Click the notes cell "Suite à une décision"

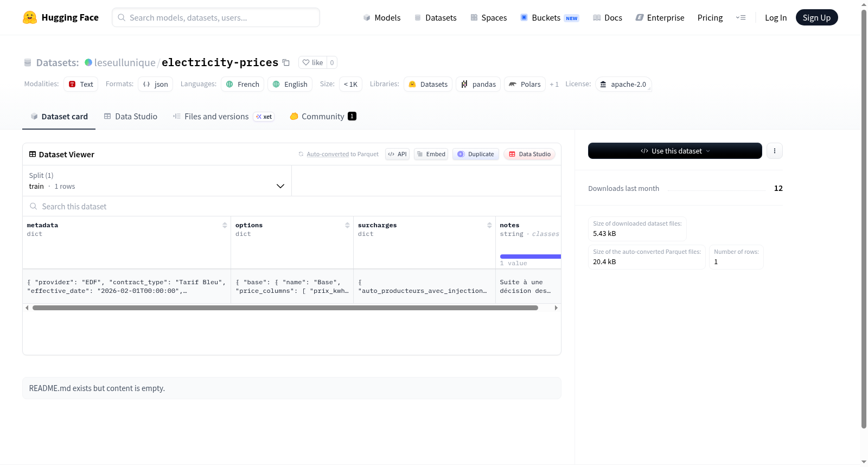pyautogui.click(x=528, y=286)
